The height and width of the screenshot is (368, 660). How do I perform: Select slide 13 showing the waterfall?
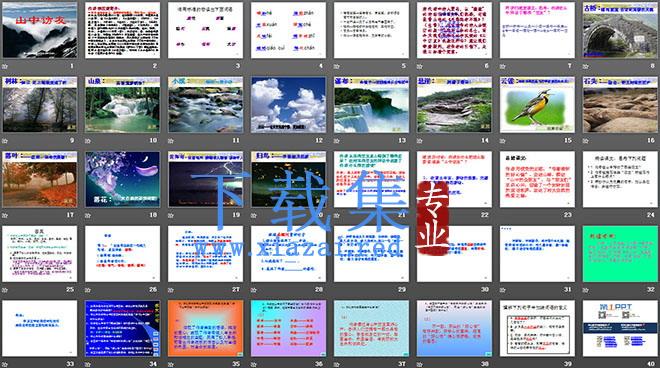point(371,104)
